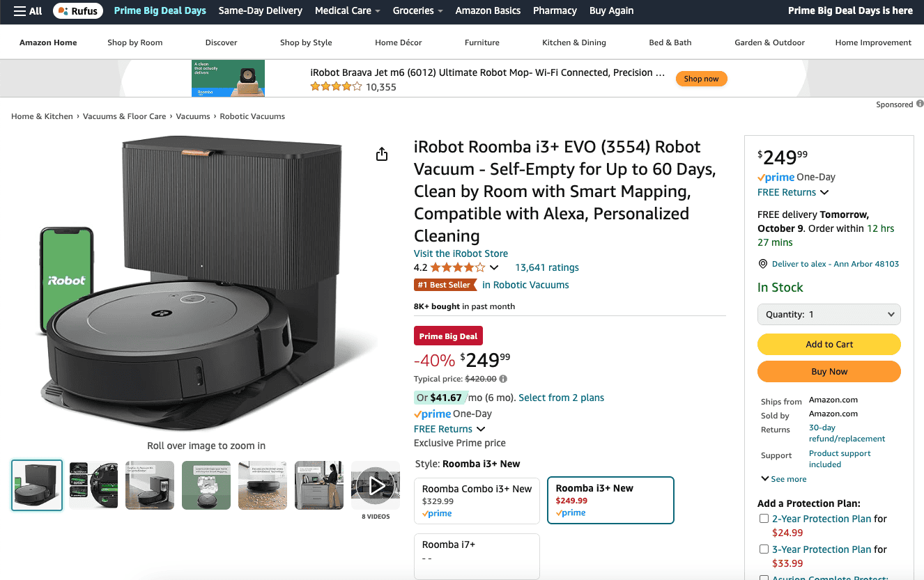Expand the Medical Care menu

click(x=347, y=10)
